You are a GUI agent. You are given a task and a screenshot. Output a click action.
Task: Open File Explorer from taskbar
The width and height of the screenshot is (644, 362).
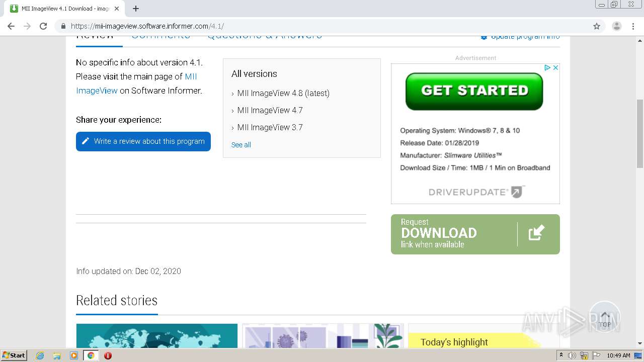click(57, 355)
